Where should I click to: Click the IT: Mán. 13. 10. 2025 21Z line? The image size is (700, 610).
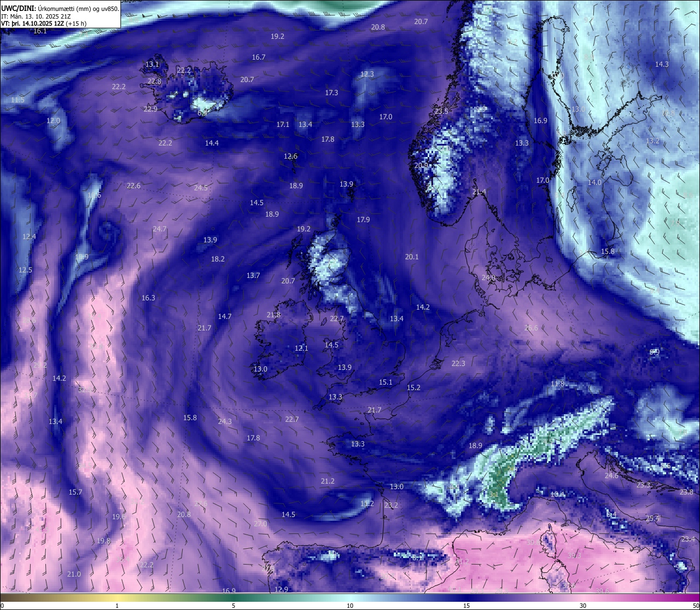(x=36, y=16)
